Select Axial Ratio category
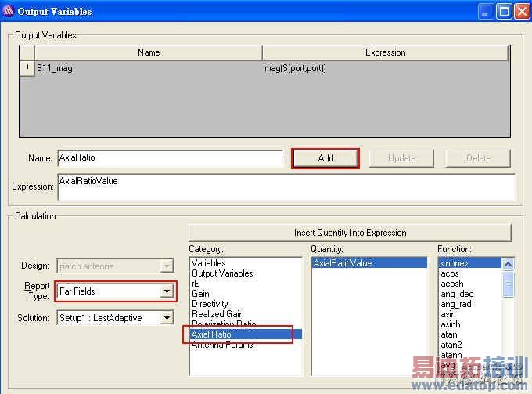 (246, 334)
